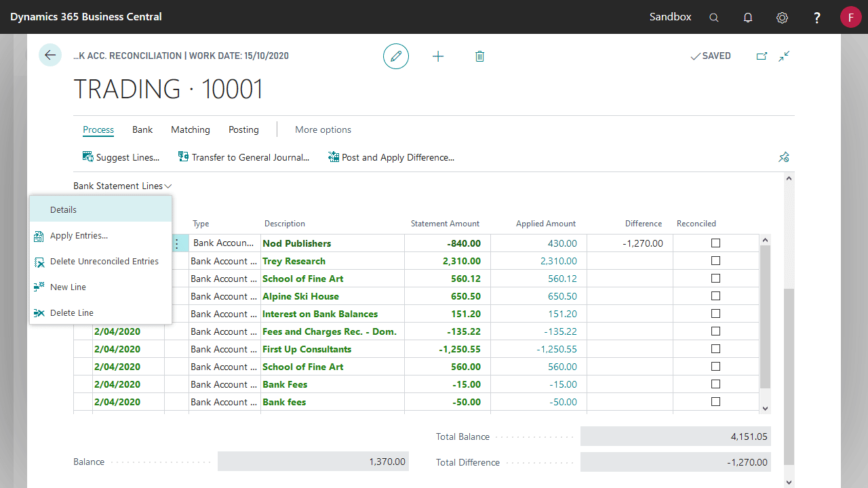868x488 pixels.
Task: Click the Applied Amount 2,310.00 link
Action: coord(559,261)
